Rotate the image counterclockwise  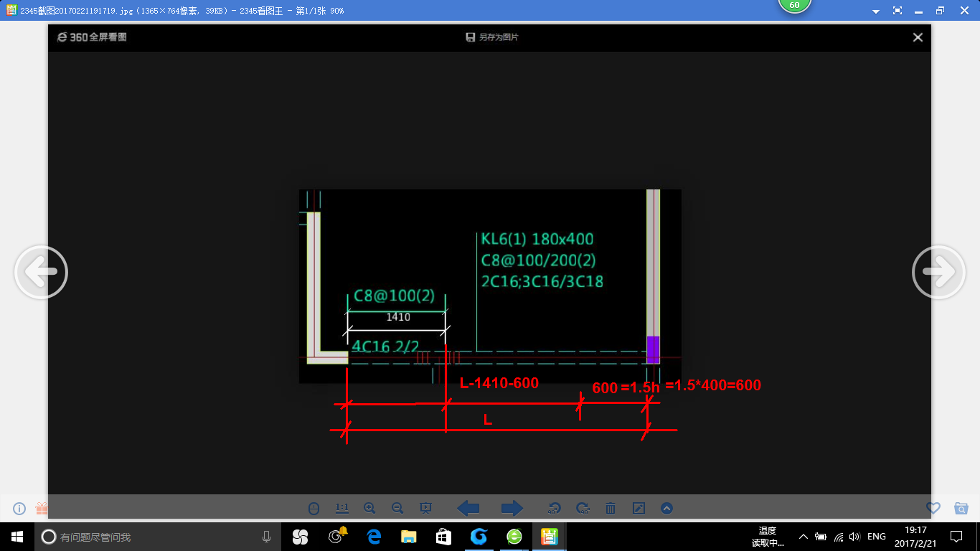pos(554,509)
